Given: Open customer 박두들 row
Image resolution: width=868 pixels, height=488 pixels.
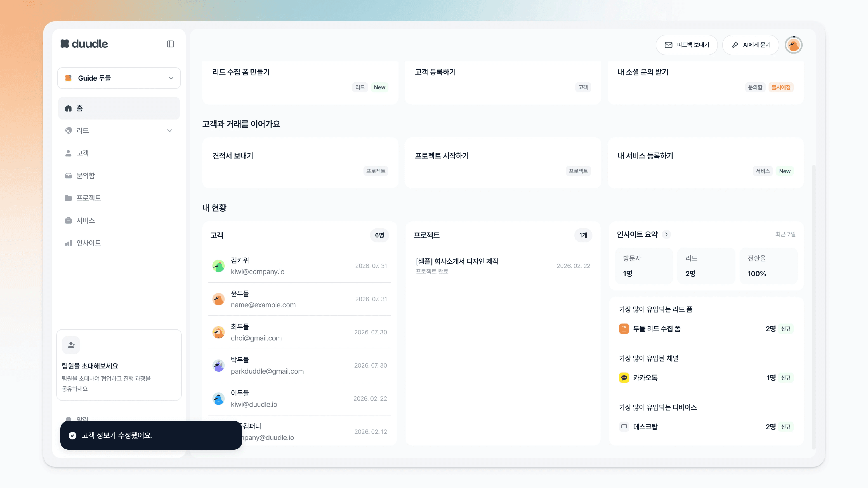Looking at the screenshot, I should point(300,365).
